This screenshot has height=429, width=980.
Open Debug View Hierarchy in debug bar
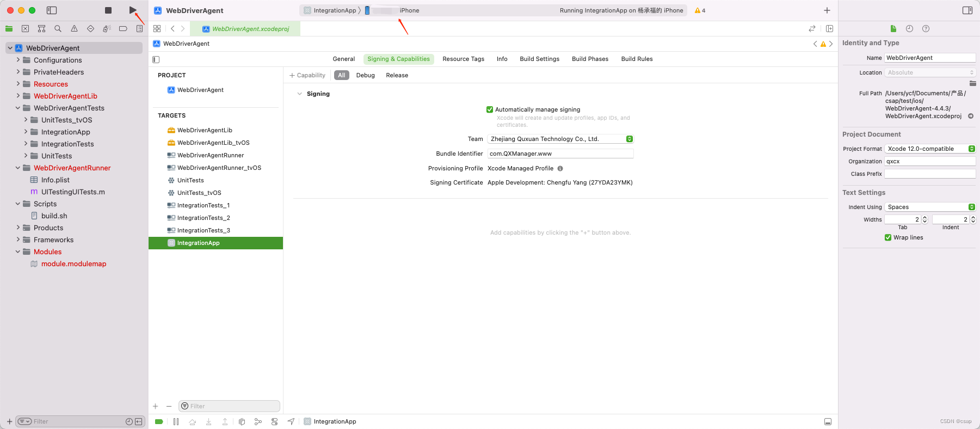pyautogui.click(x=242, y=421)
